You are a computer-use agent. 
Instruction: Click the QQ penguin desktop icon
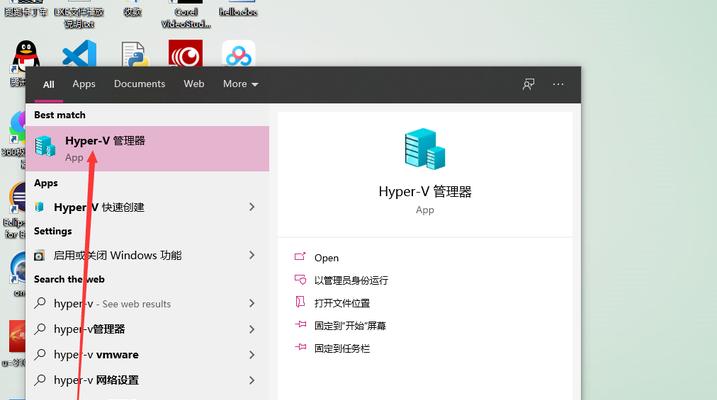26,56
